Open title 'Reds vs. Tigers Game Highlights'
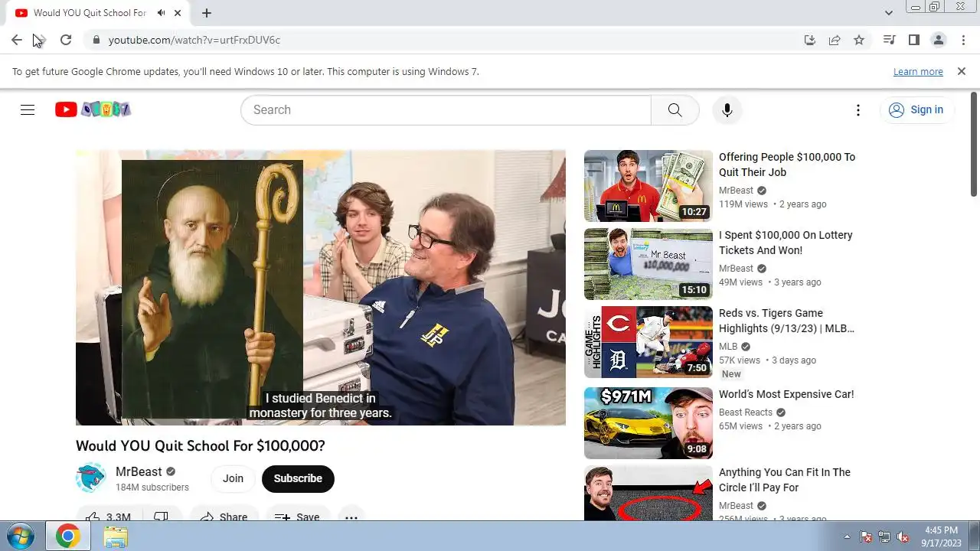Viewport: 980px width, 551px height. (x=786, y=321)
